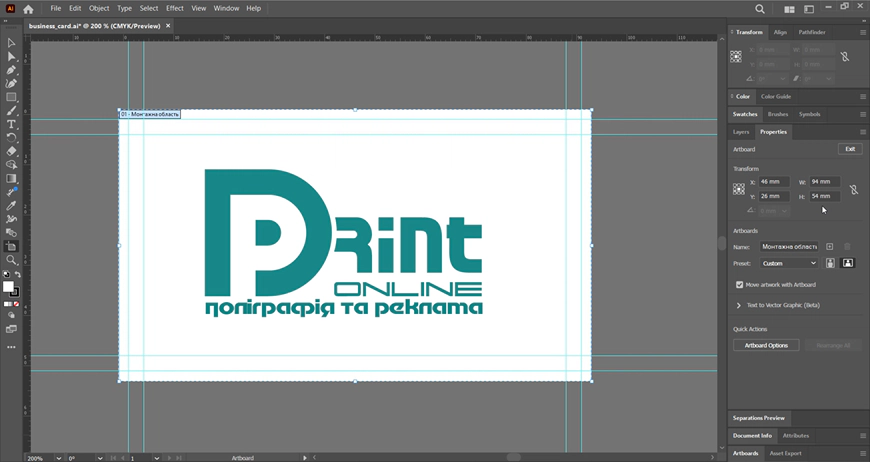Open the File menu
Viewport: 870px width, 462px height.
(55, 8)
